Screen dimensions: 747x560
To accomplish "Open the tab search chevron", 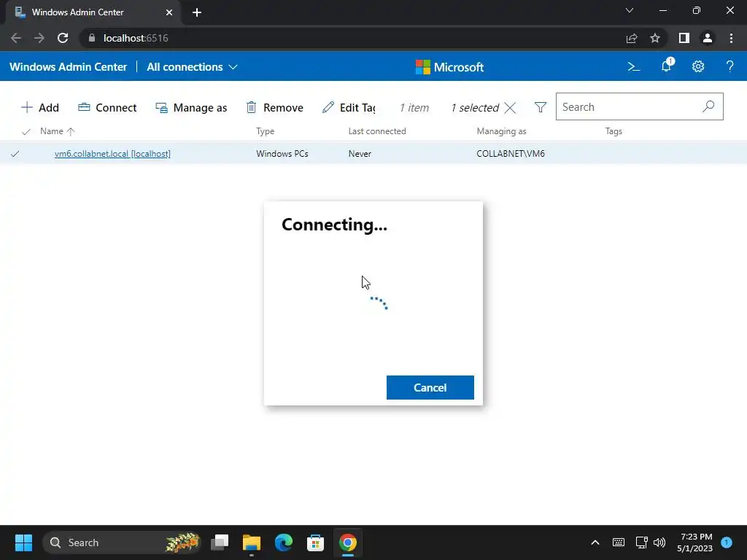I will (x=630, y=10).
